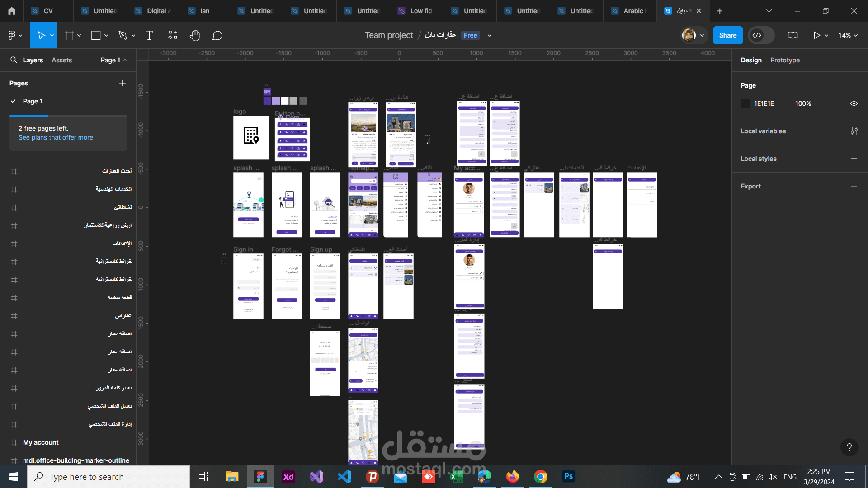Open the help question mark button
This screenshot has height=488, width=868.
coord(849,447)
